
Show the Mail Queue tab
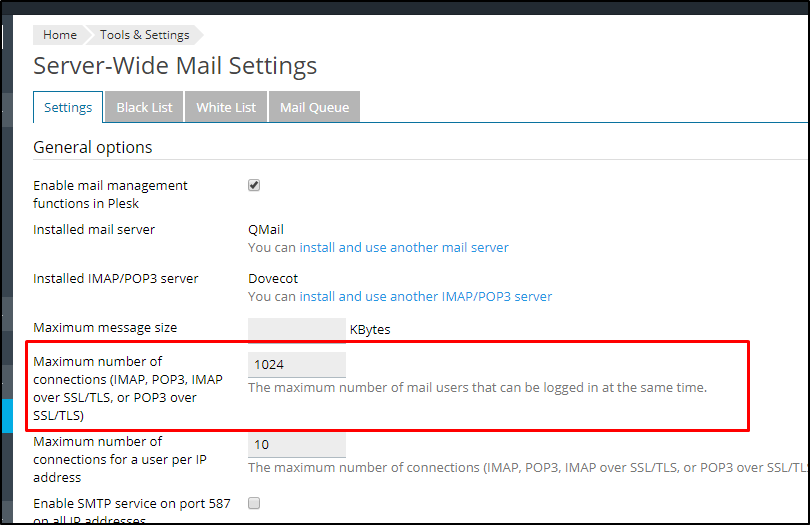click(314, 108)
